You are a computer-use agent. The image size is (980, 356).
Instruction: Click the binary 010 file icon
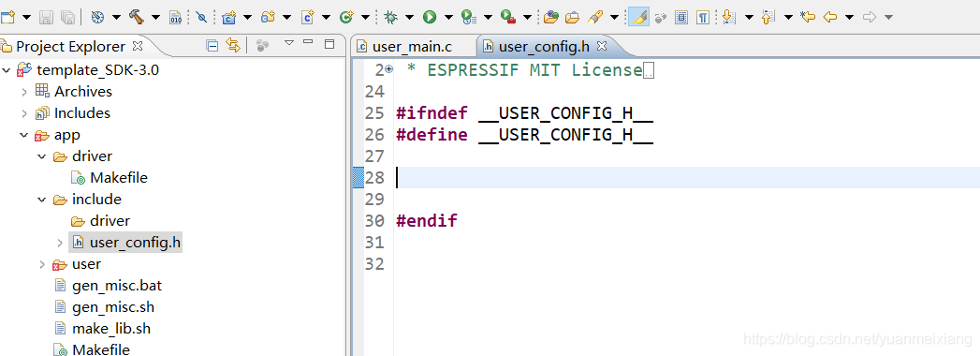176,17
